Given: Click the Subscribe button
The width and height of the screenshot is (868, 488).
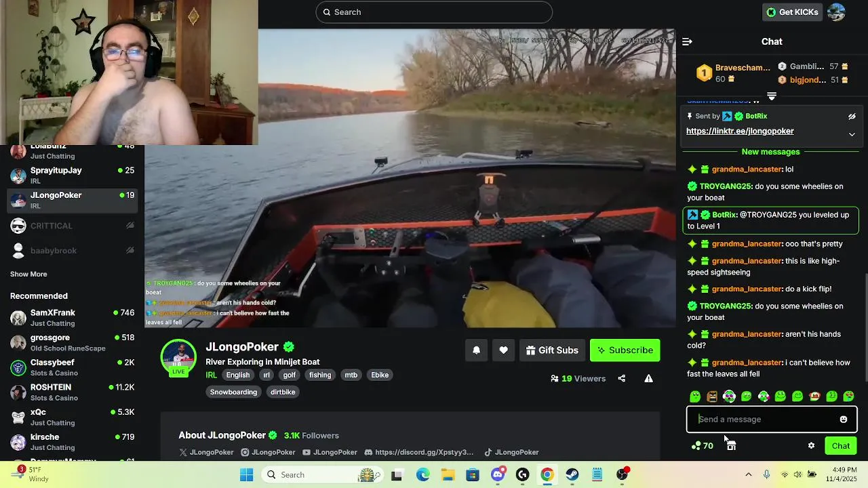Looking at the screenshot, I should coord(625,350).
